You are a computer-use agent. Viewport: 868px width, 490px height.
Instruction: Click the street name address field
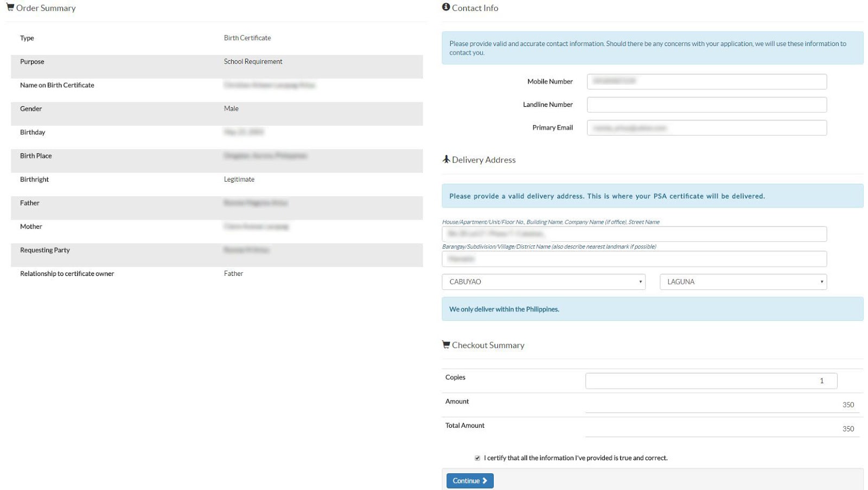634,233
